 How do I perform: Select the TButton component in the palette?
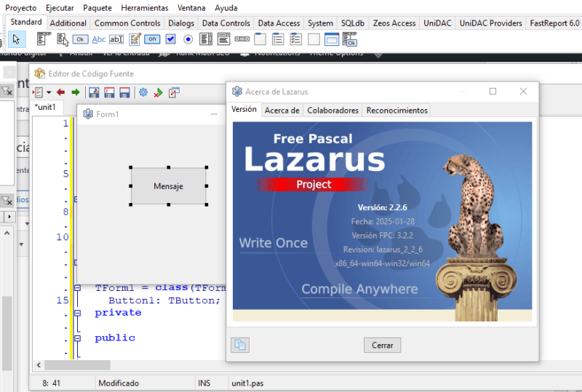pos(80,39)
